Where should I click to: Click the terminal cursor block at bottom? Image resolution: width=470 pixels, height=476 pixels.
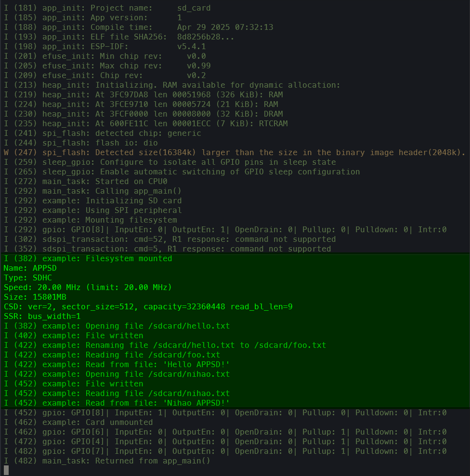click(6, 470)
